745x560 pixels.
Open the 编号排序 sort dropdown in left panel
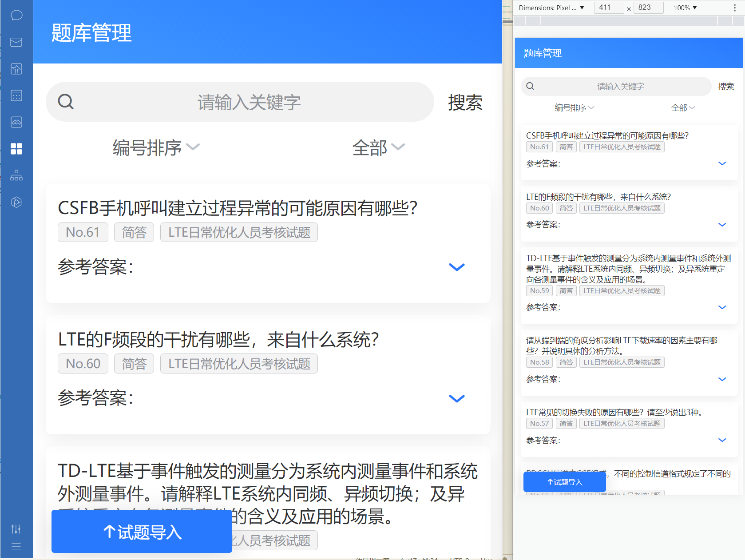pos(156,147)
